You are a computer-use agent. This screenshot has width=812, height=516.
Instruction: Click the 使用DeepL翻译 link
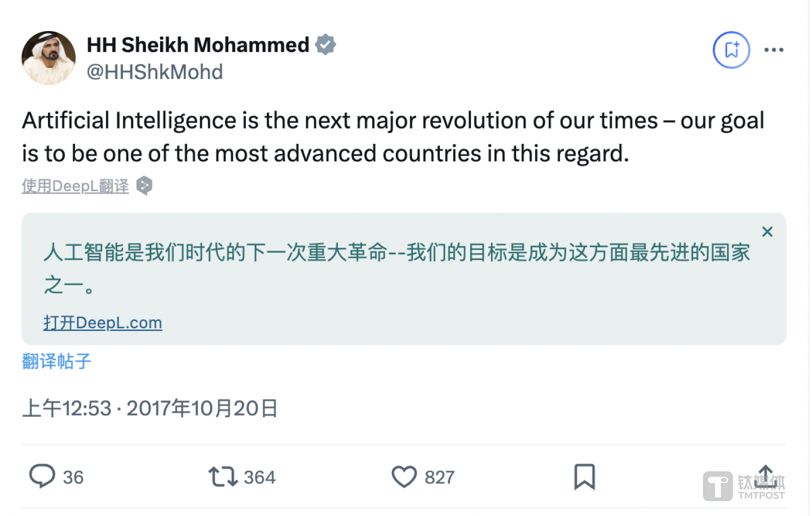click(75, 186)
